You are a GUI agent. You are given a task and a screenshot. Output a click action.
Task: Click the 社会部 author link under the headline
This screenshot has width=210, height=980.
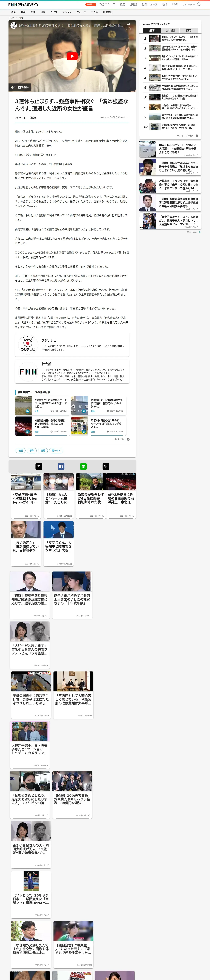pyautogui.click(x=33, y=118)
